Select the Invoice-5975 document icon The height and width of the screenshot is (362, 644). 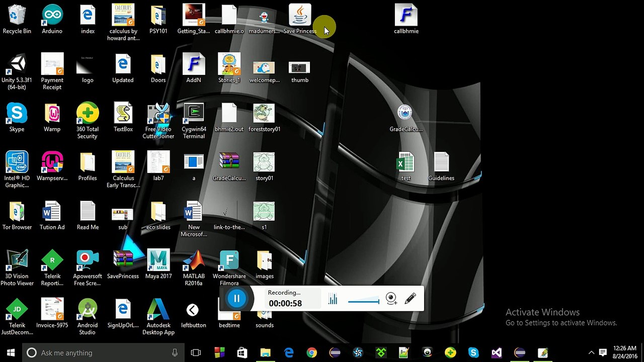click(x=52, y=314)
